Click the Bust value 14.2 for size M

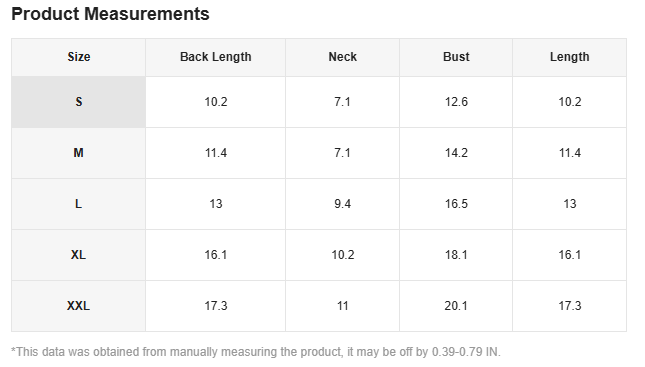456,153
